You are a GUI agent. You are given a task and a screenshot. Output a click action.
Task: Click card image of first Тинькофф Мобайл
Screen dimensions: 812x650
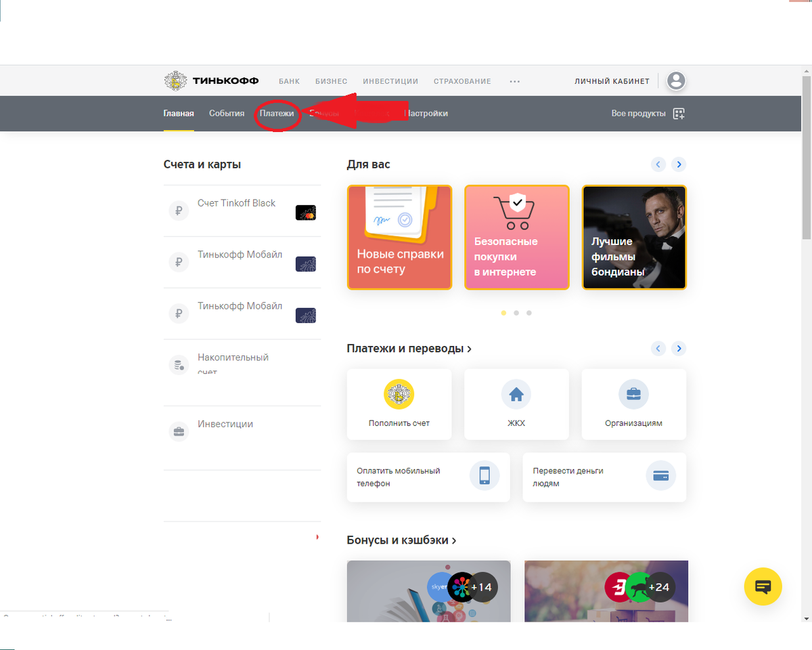click(306, 264)
